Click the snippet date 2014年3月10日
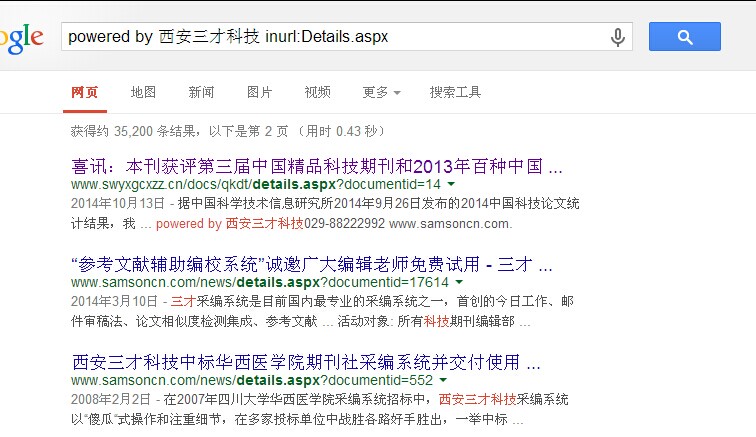Viewport: 756px width, 437px height. pos(114,301)
